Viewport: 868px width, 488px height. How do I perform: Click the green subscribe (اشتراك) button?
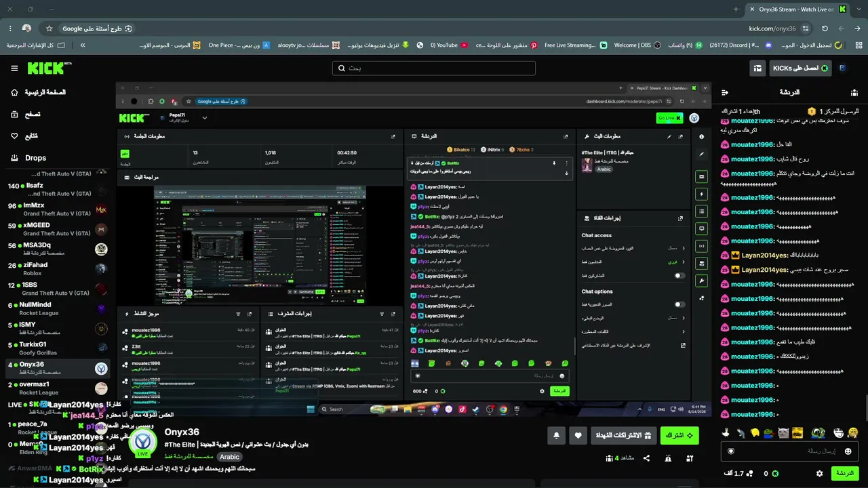(x=679, y=436)
